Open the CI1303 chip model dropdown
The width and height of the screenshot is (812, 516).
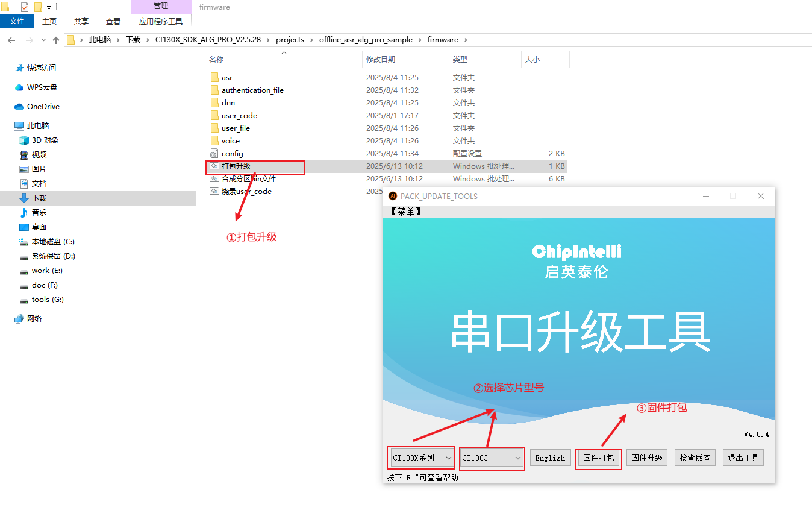tap(492, 458)
